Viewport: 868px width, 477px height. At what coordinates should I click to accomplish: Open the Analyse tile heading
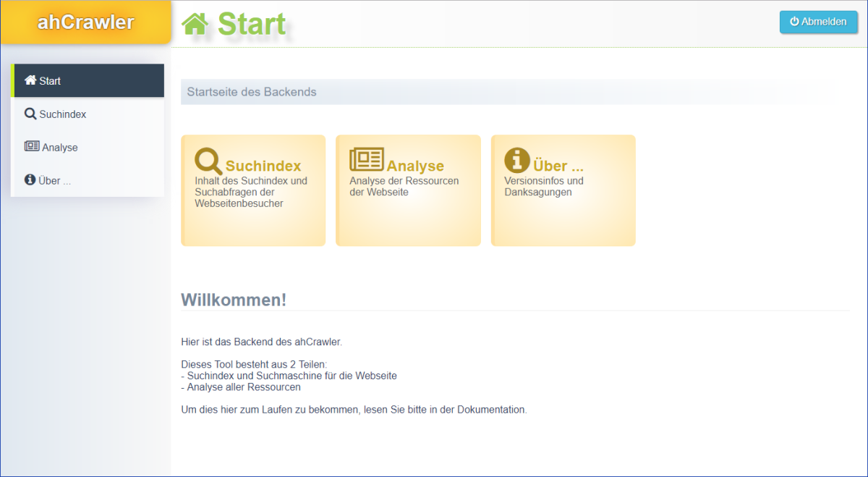point(415,166)
